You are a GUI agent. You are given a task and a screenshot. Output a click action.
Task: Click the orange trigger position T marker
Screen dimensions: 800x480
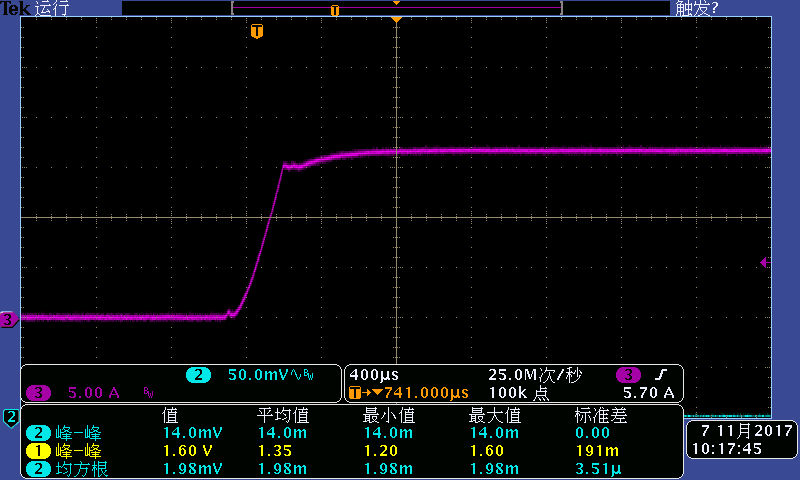257,32
